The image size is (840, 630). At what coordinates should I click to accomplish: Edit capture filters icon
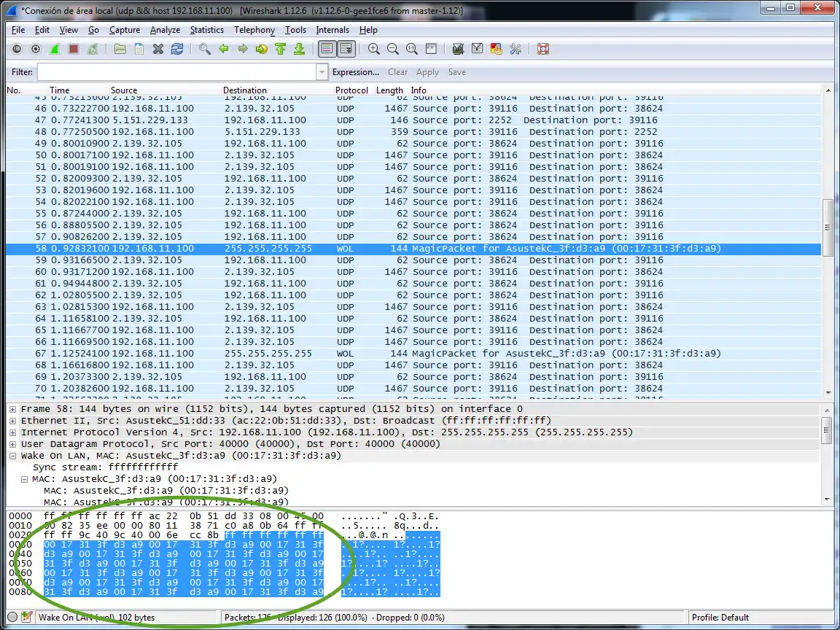point(458,50)
